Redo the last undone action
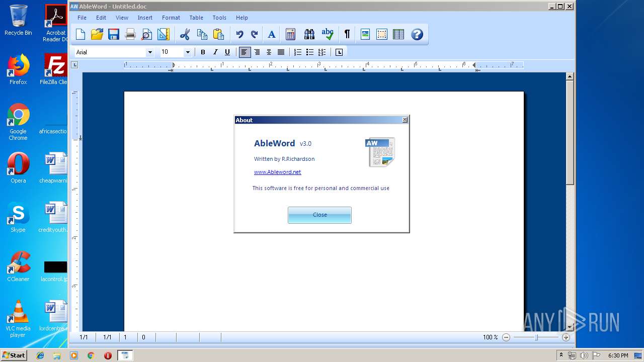This screenshot has width=644, height=362. (255, 34)
